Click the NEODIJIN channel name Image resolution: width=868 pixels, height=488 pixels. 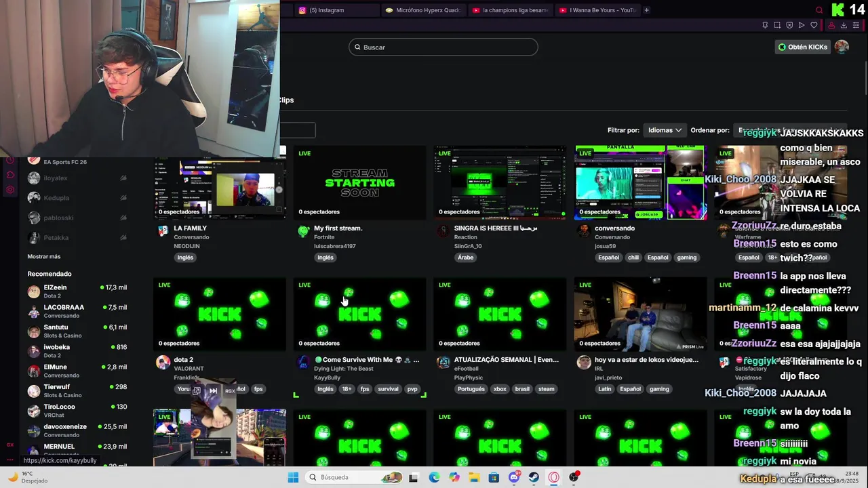[186, 246]
